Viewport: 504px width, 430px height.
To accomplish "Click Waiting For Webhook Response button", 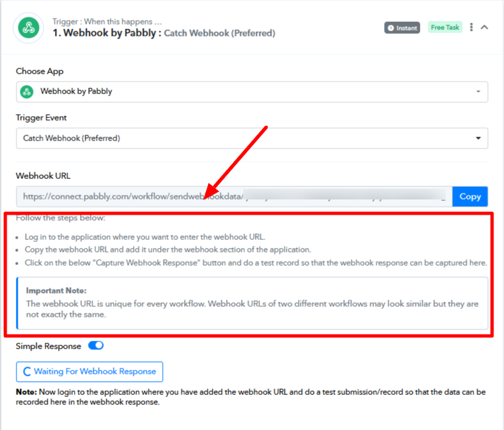I will coord(89,372).
